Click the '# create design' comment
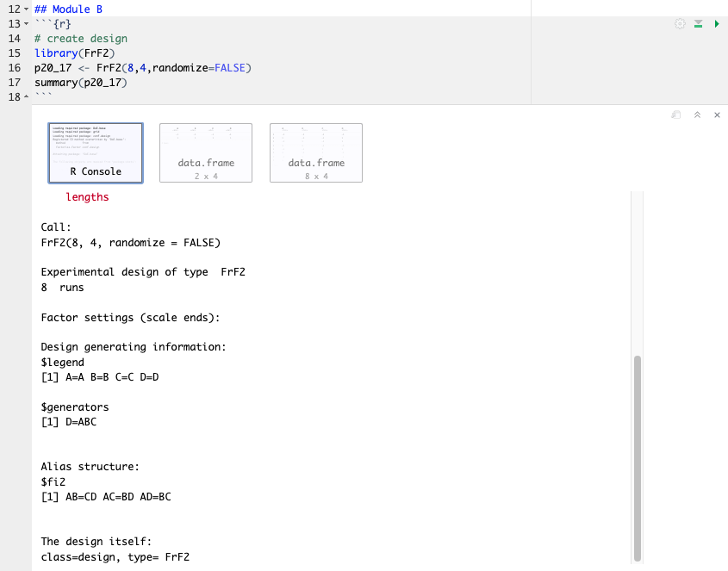Image resolution: width=728 pixels, height=571 pixels. click(80, 39)
